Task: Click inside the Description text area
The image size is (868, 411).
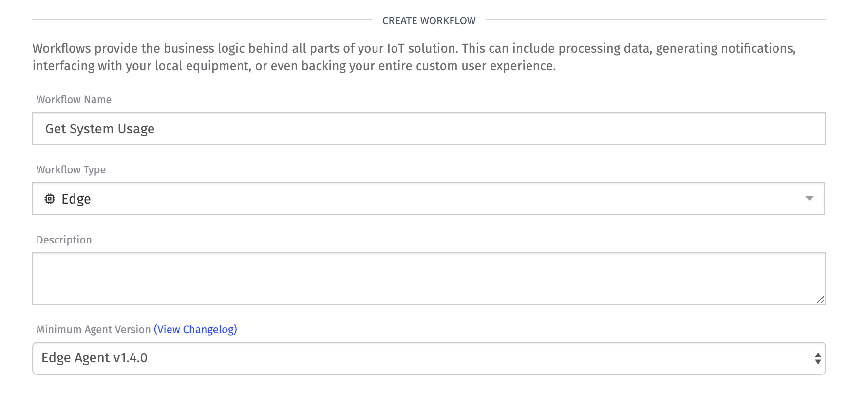Action: 429,279
